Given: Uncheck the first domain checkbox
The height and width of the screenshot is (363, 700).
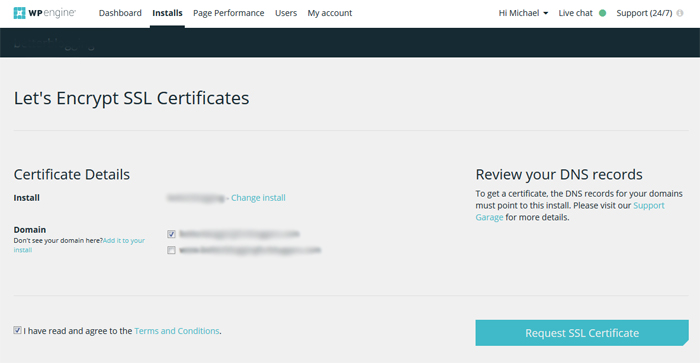Looking at the screenshot, I should (x=171, y=234).
